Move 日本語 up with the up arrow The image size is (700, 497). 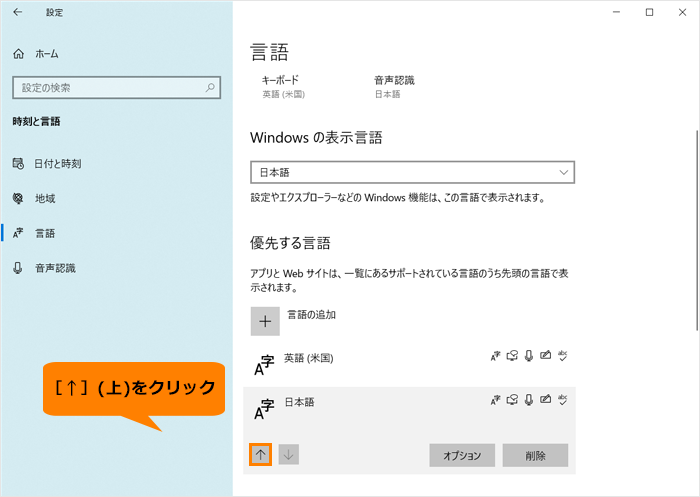coord(260,454)
